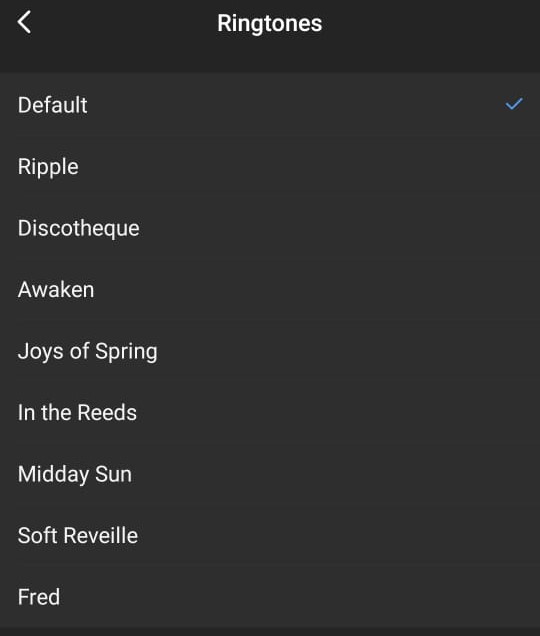Image resolution: width=540 pixels, height=636 pixels.
Task: Go back using the left arrow icon
Action: (x=24, y=22)
